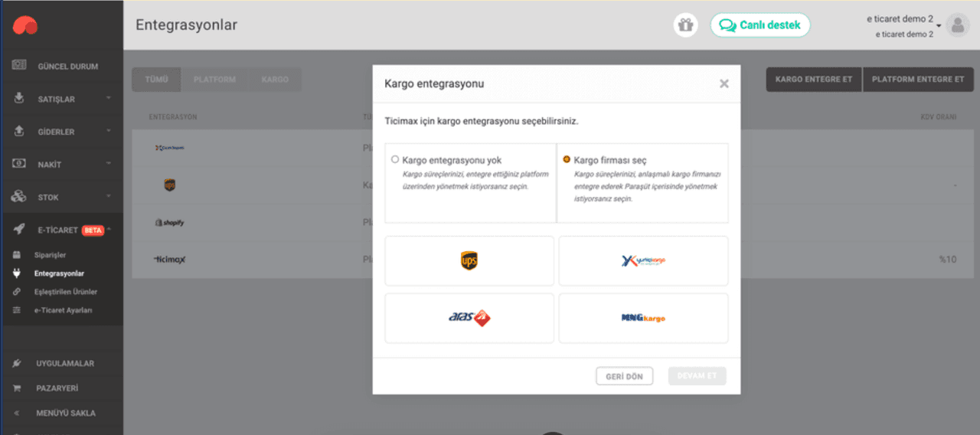
Task: Expand the Satışlar menu arrow
Action: (x=109, y=98)
